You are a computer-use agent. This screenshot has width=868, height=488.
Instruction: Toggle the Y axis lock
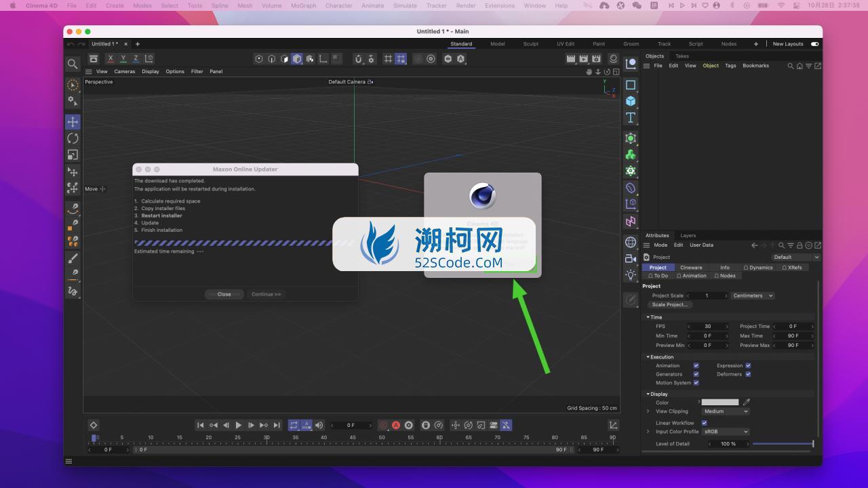pyautogui.click(x=123, y=59)
